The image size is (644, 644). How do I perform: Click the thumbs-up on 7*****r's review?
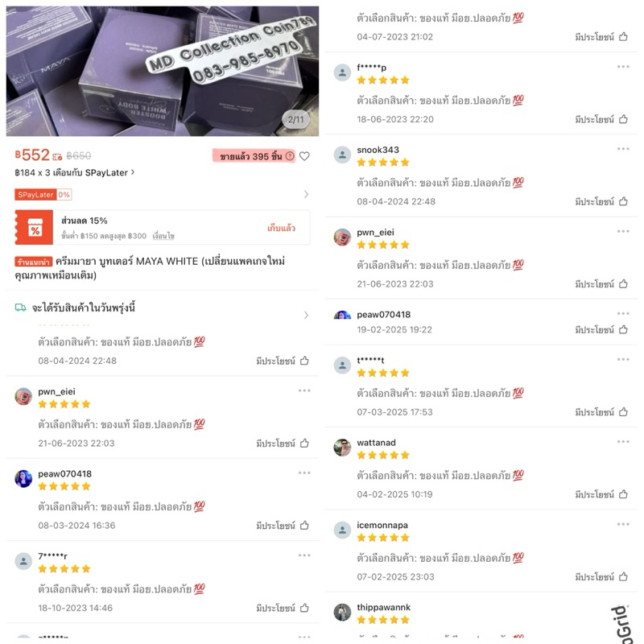point(304,608)
